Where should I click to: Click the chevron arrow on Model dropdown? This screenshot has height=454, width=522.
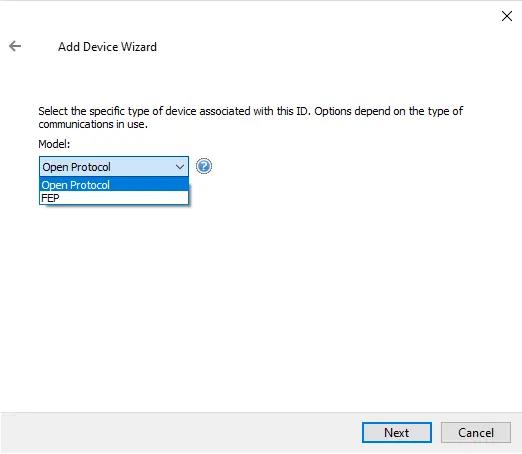(180, 167)
